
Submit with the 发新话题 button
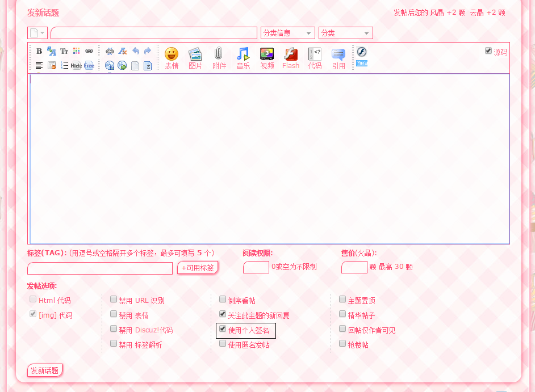45,370
